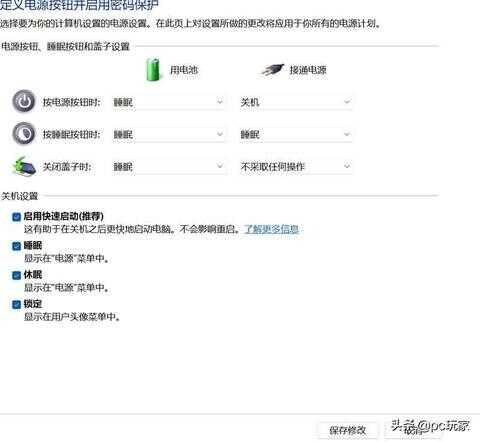Click the sleep button moon icon
The height and width of the screenshot is (442, 480).
tap(24, 134)
